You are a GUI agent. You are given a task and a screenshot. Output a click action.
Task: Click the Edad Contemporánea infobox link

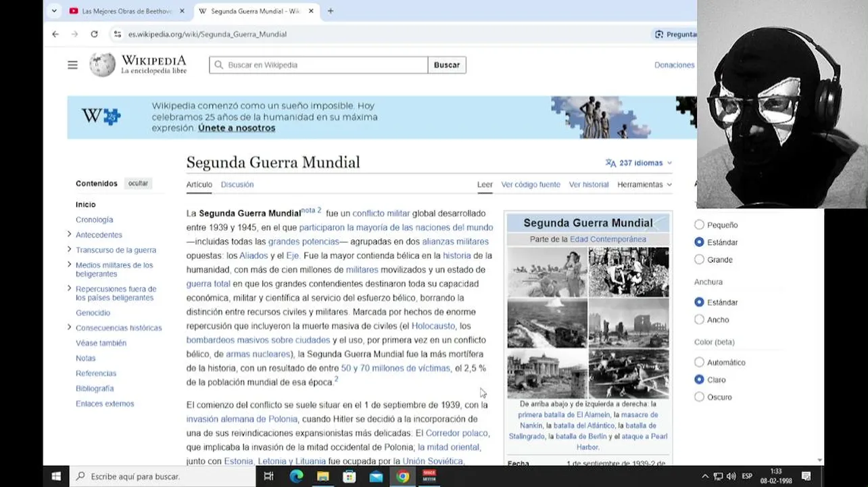coord(608,239)
